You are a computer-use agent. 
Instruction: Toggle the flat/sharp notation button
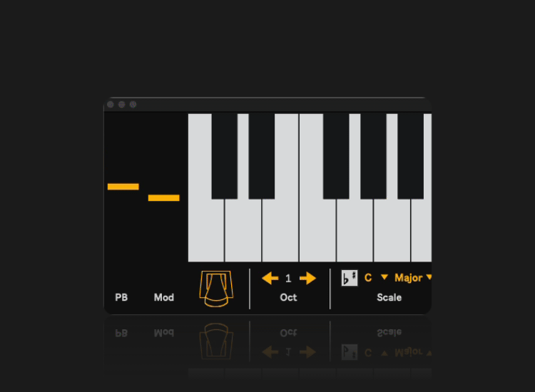tap(350, 278)
